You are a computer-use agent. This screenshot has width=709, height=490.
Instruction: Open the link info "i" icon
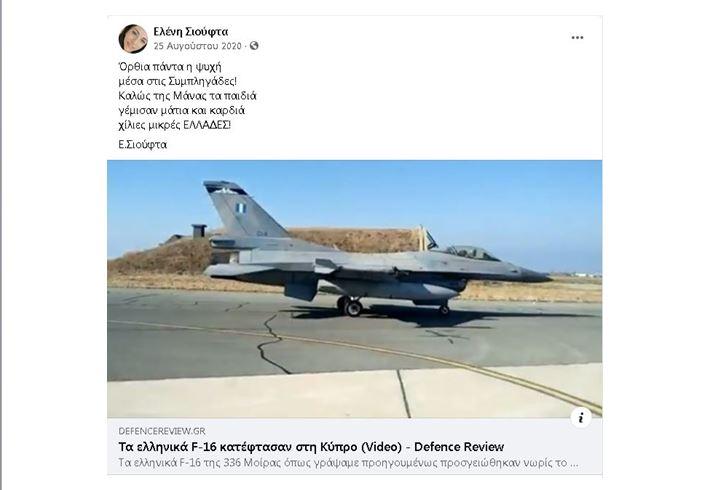point(581,417)
